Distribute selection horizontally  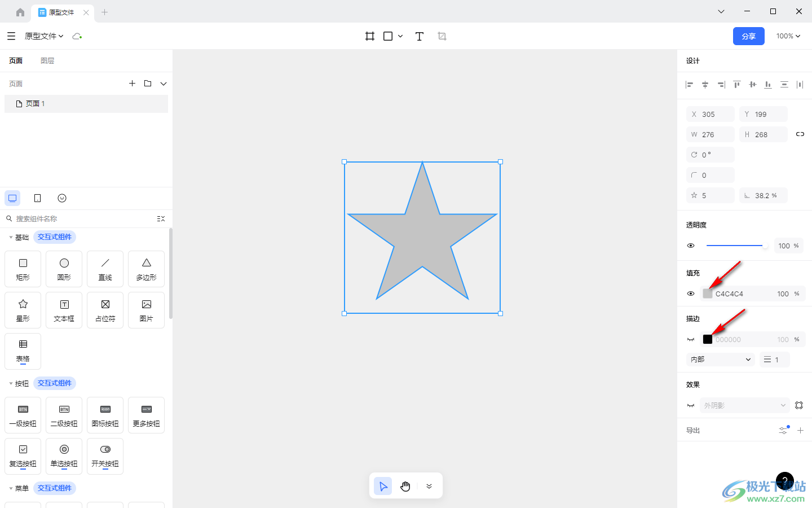(x=800, y=85)
